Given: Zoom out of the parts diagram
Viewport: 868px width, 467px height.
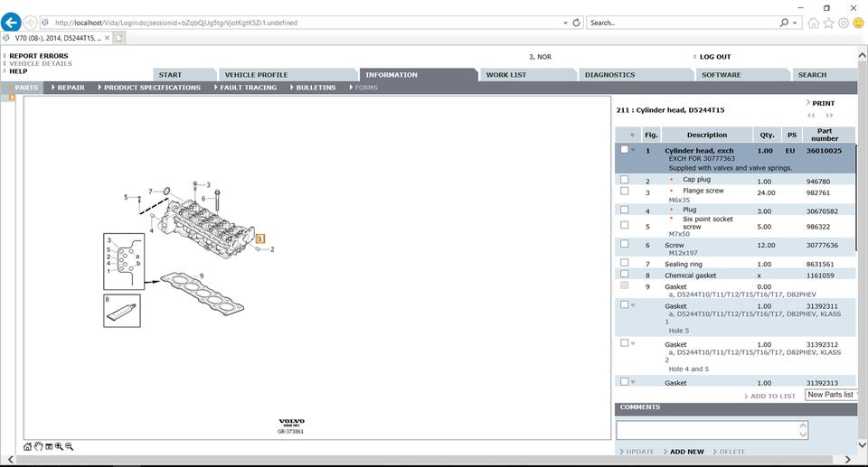Looking at the screenshot, I should point(70,446).
